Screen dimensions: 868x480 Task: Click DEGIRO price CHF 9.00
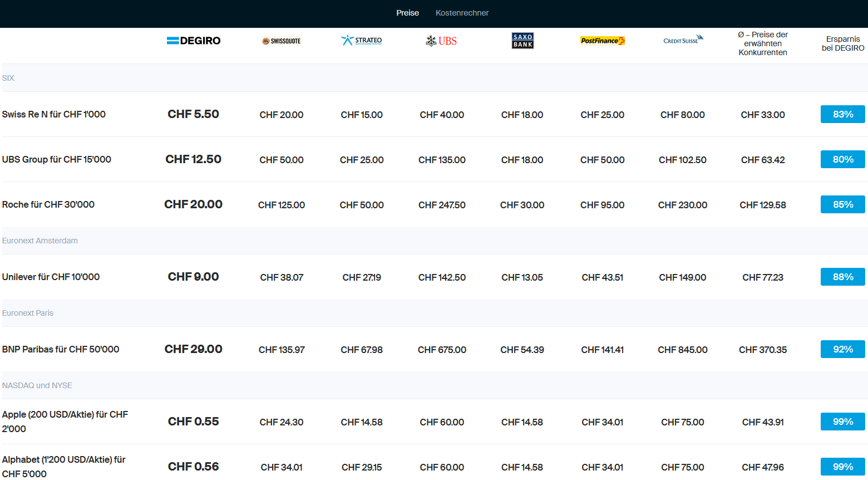coord(194,277)
